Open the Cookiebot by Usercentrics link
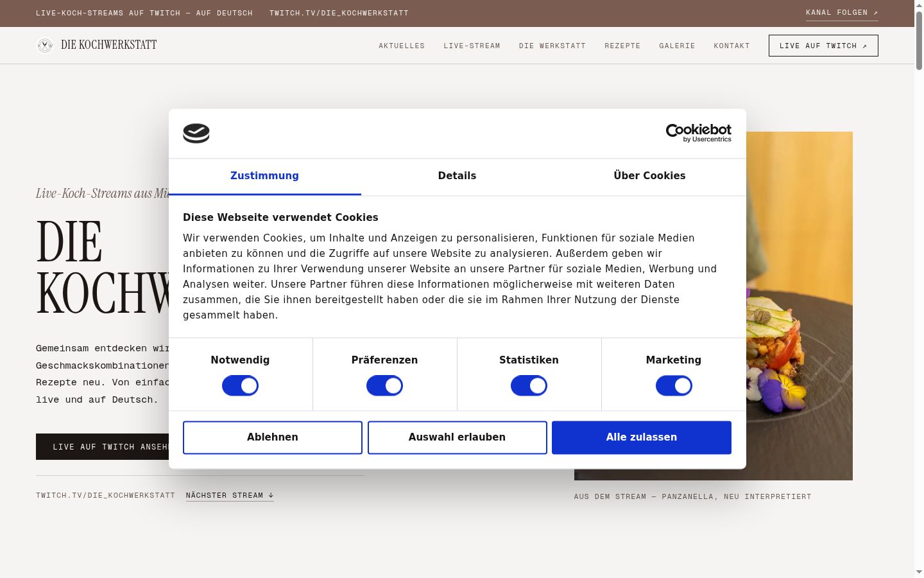924x578 pixels. 698,133
